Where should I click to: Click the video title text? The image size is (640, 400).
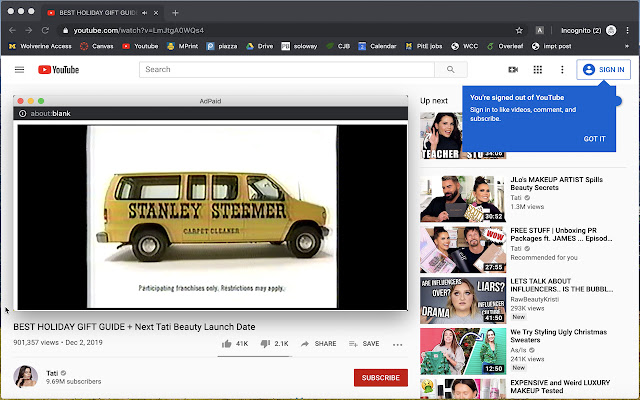(134, 327)
